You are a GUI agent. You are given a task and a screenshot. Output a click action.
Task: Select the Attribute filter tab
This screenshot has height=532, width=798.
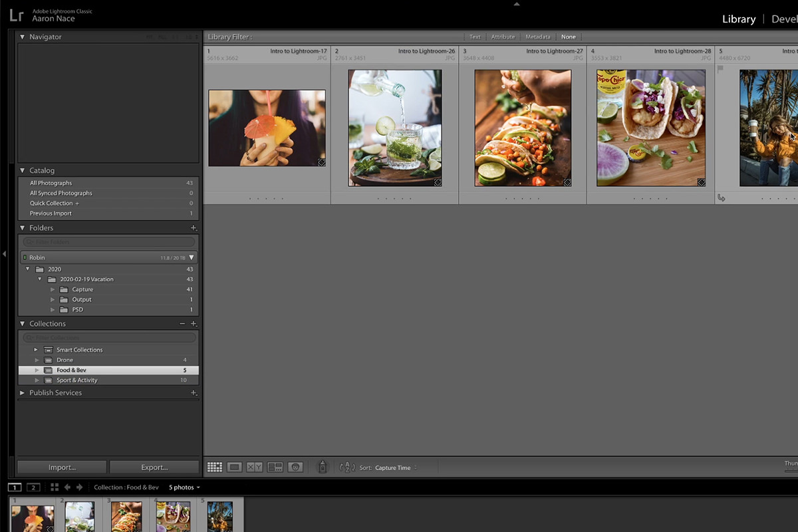click(503, 37)
